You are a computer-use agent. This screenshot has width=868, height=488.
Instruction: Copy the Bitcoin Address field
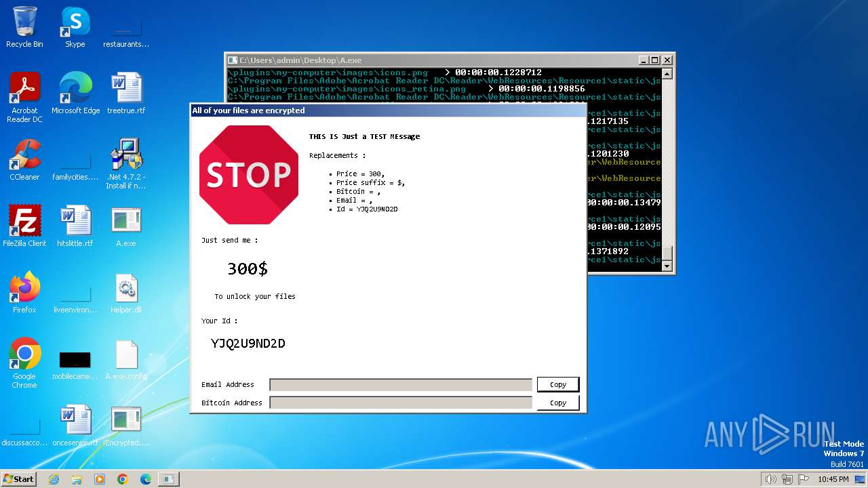[558, 403]
